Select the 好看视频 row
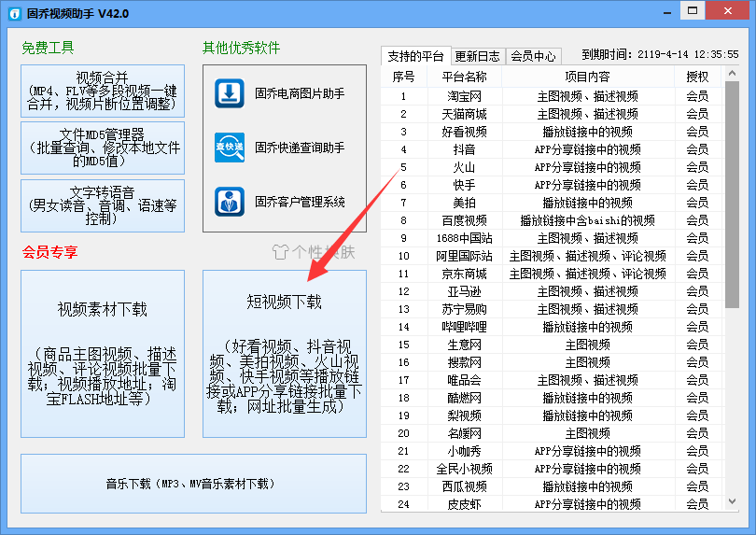756x535 pixels. coord(553,132)
